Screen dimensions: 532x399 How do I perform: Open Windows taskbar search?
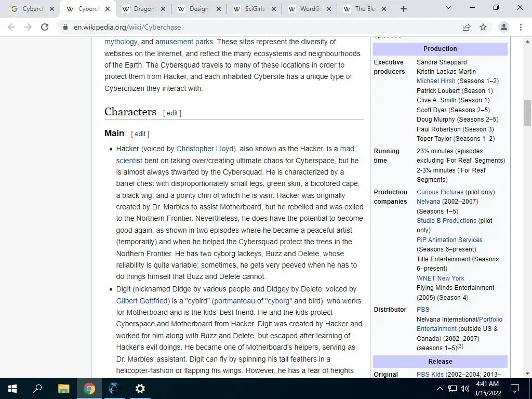click(x=37, y=389)
